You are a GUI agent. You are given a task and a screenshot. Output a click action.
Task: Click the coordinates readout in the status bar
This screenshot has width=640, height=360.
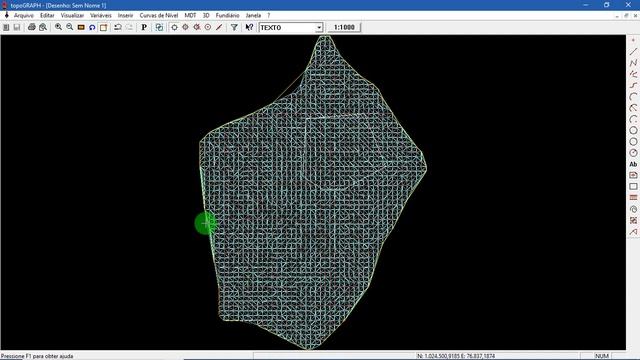pyautogui.click(x=456, y=356)
